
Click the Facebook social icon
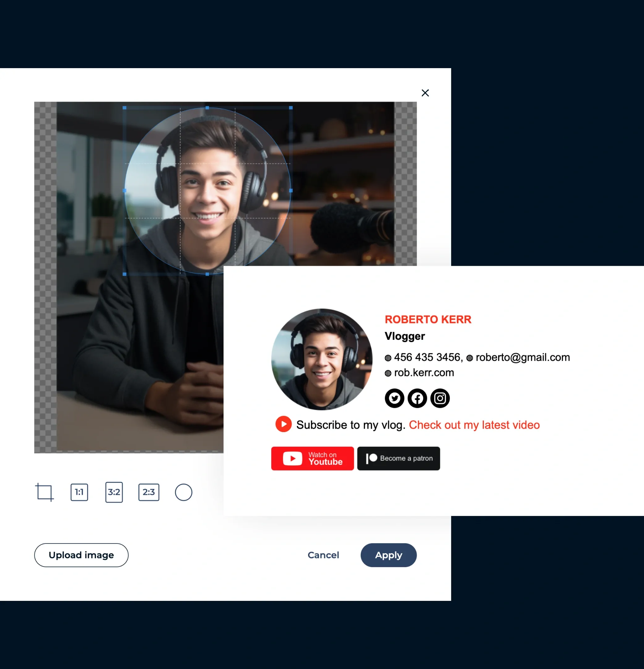pos(417,398)
